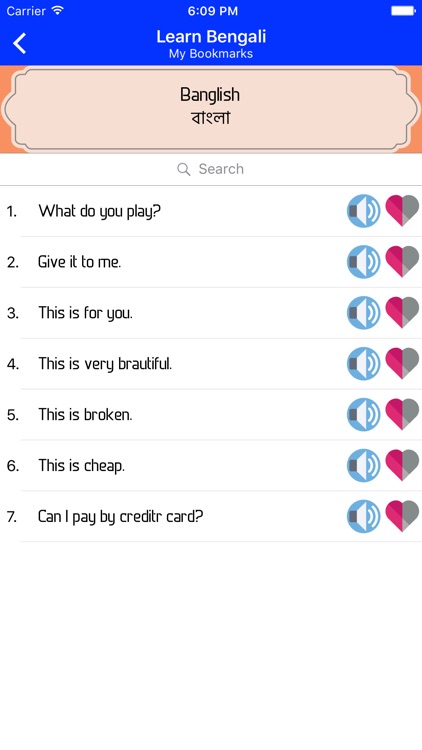Toggle heart beside "This is cheap."
The height and width of the screenshot is (750, 422).
coord(402,465)
